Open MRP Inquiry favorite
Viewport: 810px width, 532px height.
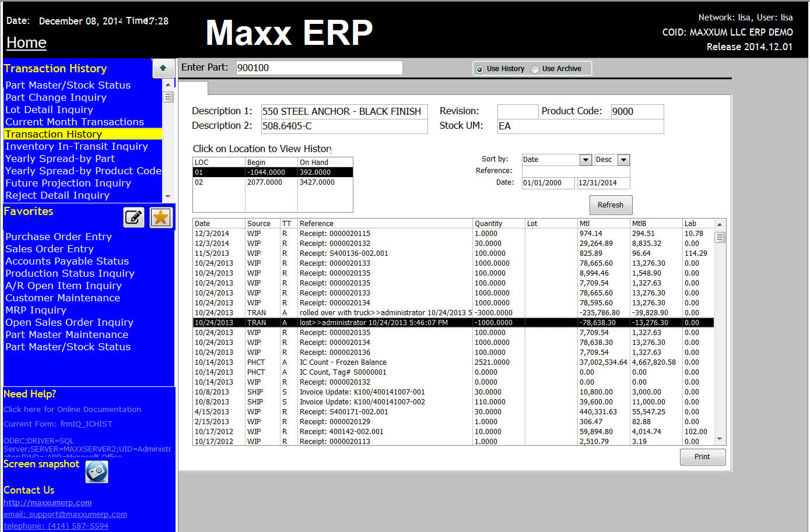36,310
